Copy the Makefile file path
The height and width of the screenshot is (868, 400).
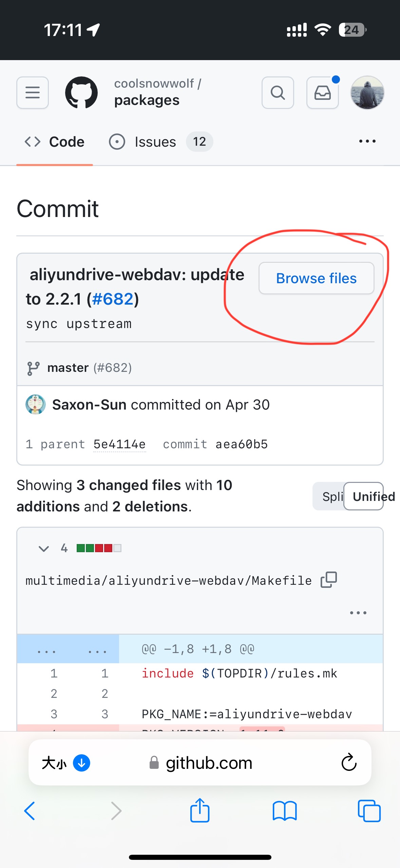click(329, 579)
